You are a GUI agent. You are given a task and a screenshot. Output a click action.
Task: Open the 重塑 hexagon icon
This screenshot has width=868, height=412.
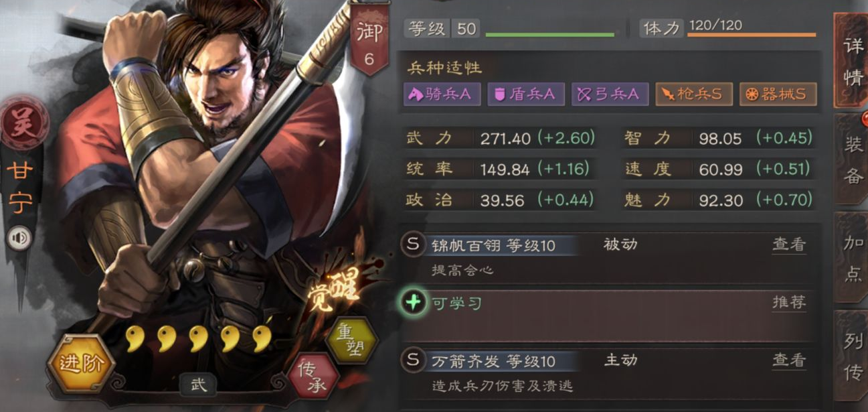(351, 340)
